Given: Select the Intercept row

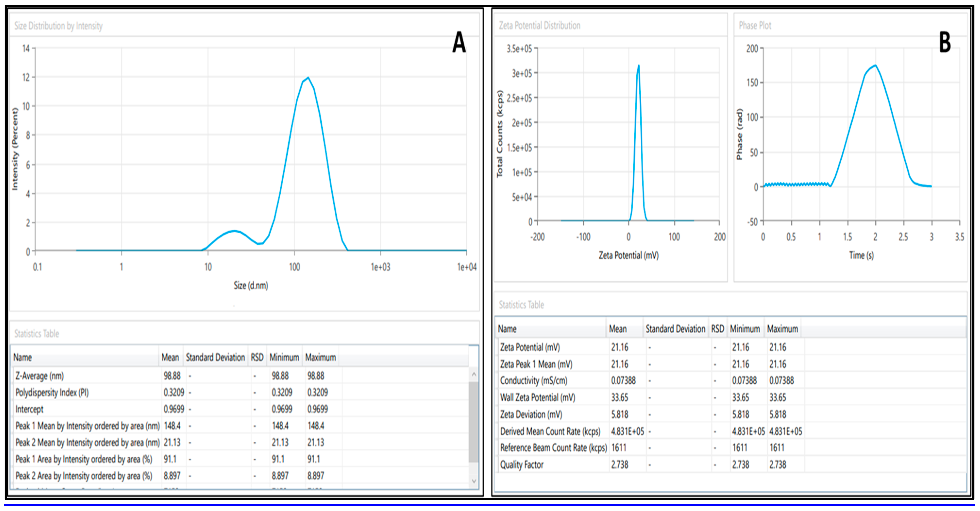Looking at the screenshot, I should [x=29, y=409].
